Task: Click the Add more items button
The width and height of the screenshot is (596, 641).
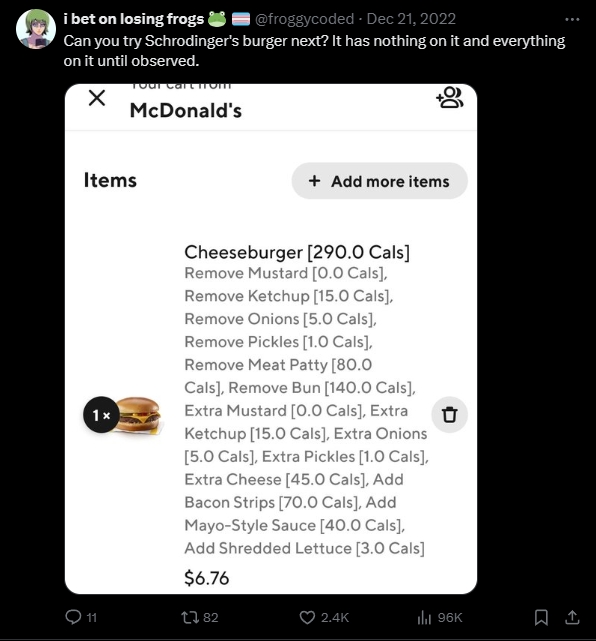Action: click(x=379, y=181)
